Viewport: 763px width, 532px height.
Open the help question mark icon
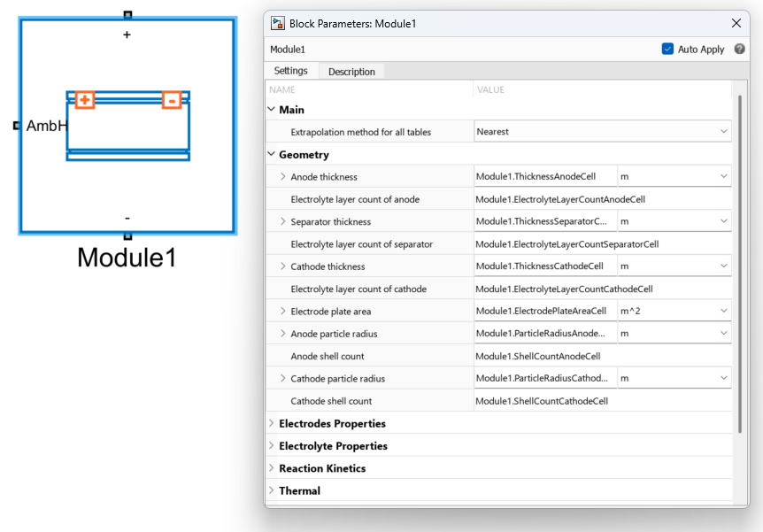(x=740, y=50)
